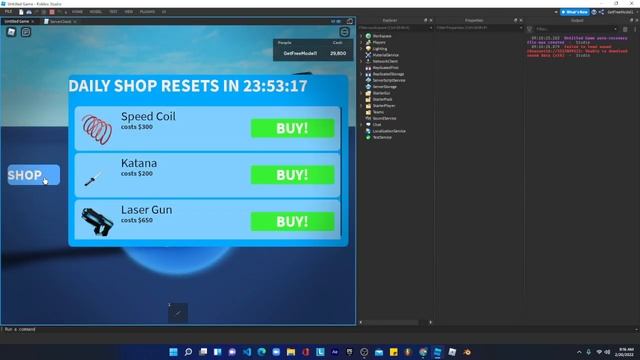Click the SoundService icon in Explorer

coord(368,118)
